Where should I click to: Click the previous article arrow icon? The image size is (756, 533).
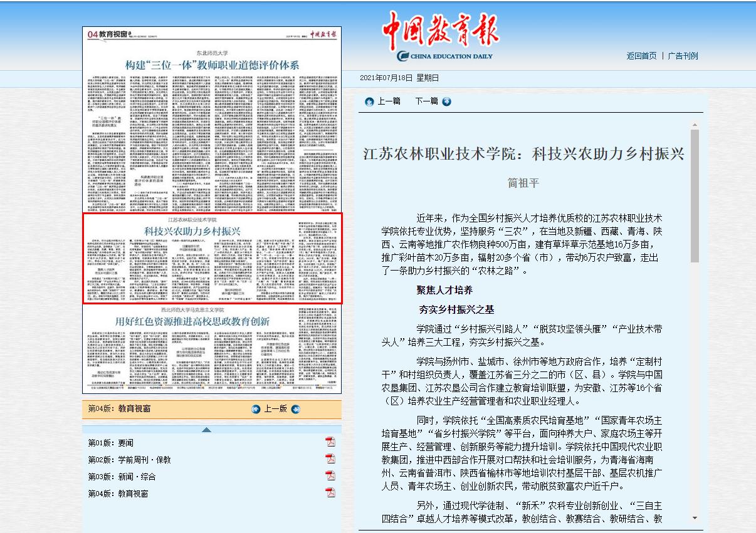click(x=369, y=101)
